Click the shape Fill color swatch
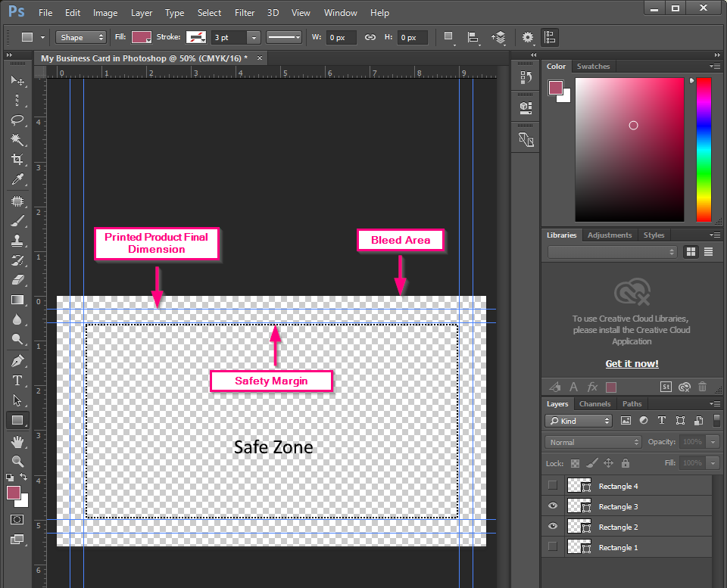 pos(140,36)
